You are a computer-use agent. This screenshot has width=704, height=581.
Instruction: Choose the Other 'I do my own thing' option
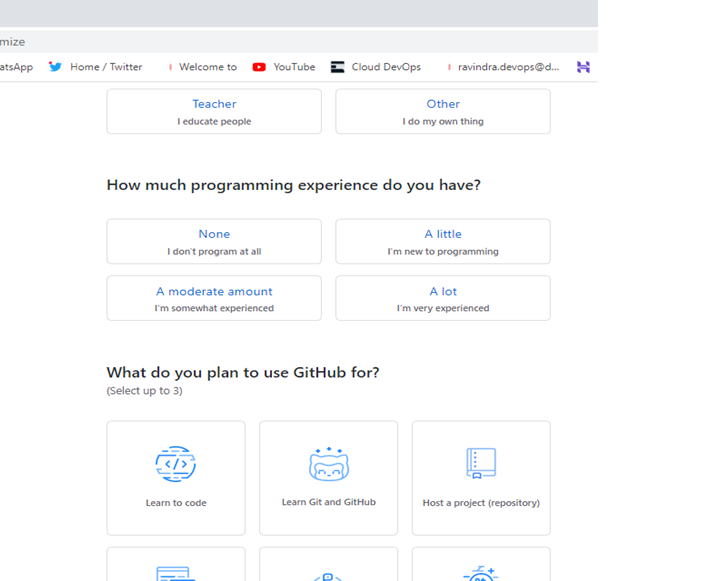tap(443, 111)
